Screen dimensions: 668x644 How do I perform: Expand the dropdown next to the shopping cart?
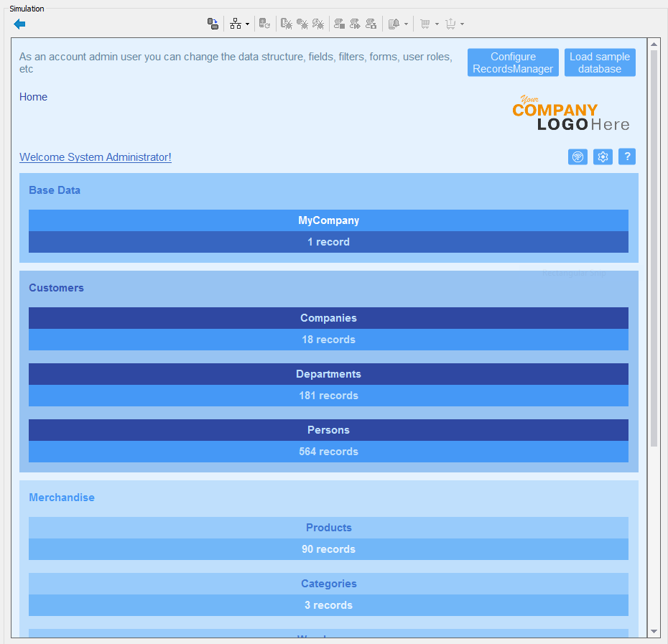437,24
